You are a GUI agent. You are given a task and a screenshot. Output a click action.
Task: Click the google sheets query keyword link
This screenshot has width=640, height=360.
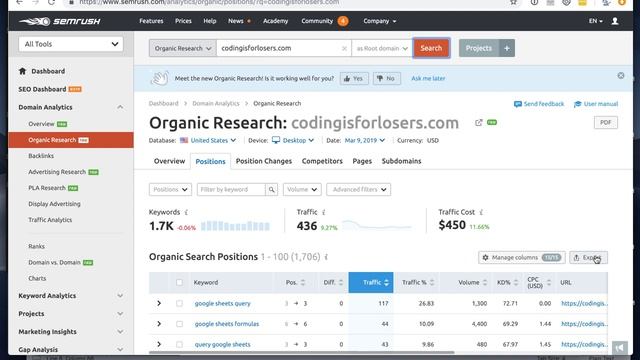point(222,303)
